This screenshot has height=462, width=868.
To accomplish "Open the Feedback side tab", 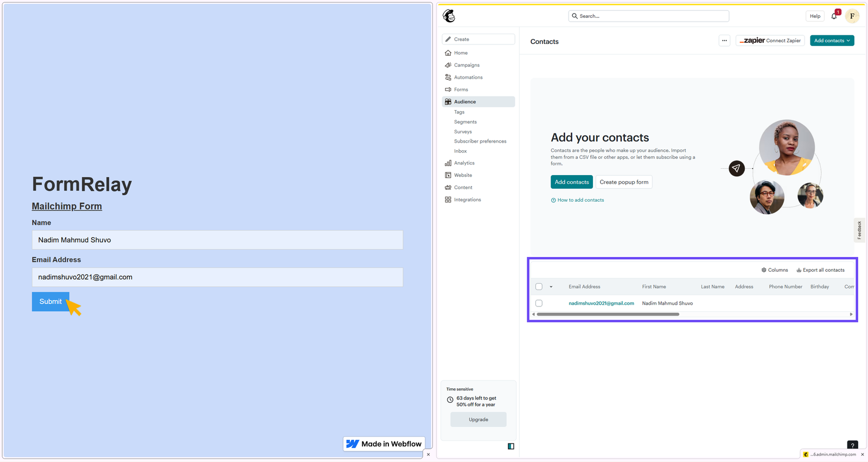I will (859, 230).
